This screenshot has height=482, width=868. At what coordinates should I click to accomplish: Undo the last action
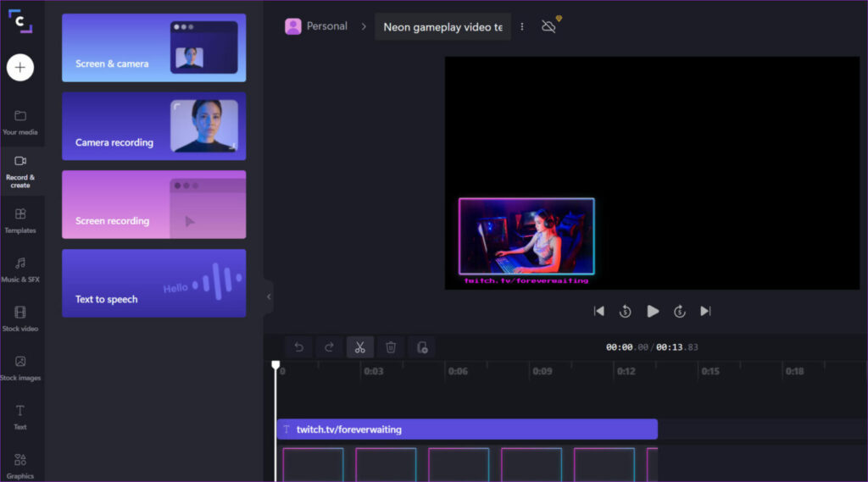point(299,347)
